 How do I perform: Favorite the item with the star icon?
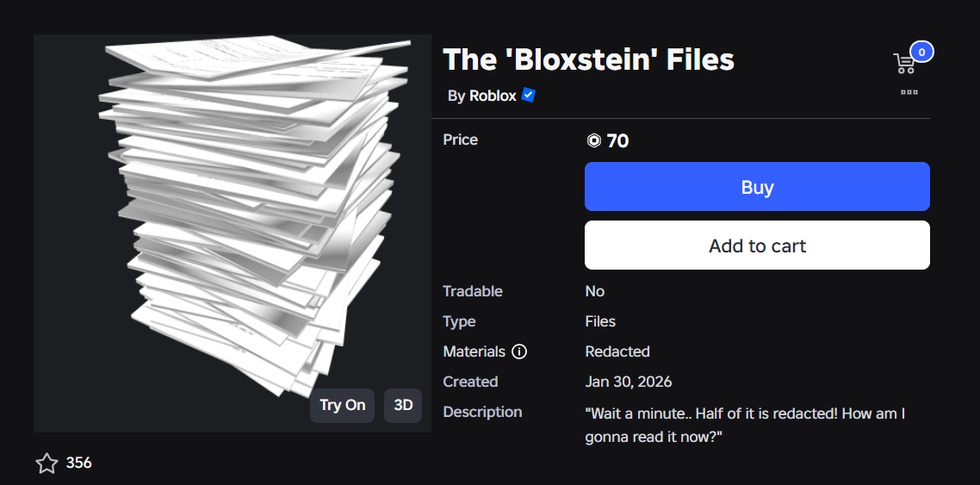[47, 463]
